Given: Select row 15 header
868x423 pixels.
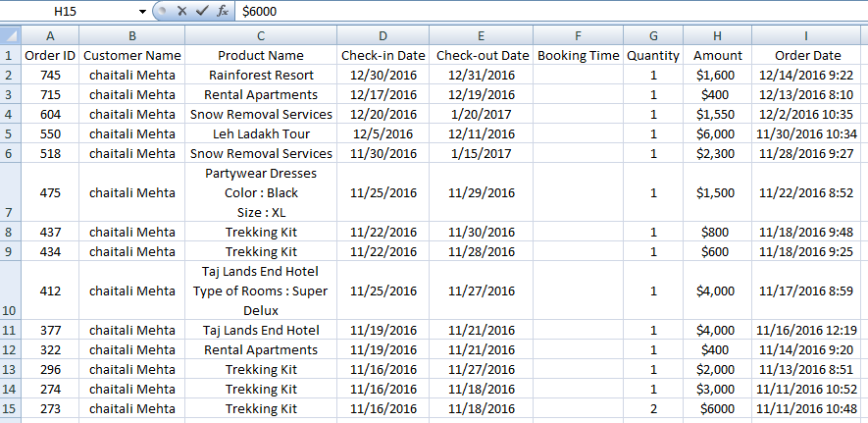Looking at the screenshot, I should 11,408.
